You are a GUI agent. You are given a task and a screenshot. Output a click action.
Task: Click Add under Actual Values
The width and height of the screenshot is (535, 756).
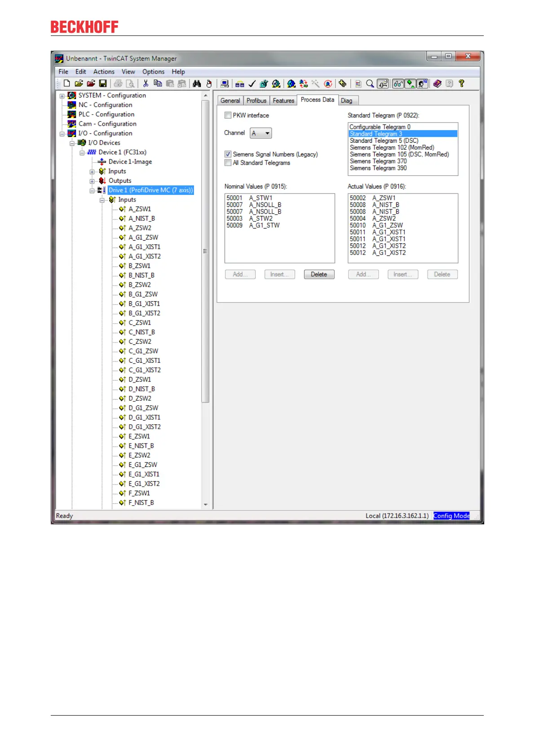pyautogui.click(x=363, y=274)
